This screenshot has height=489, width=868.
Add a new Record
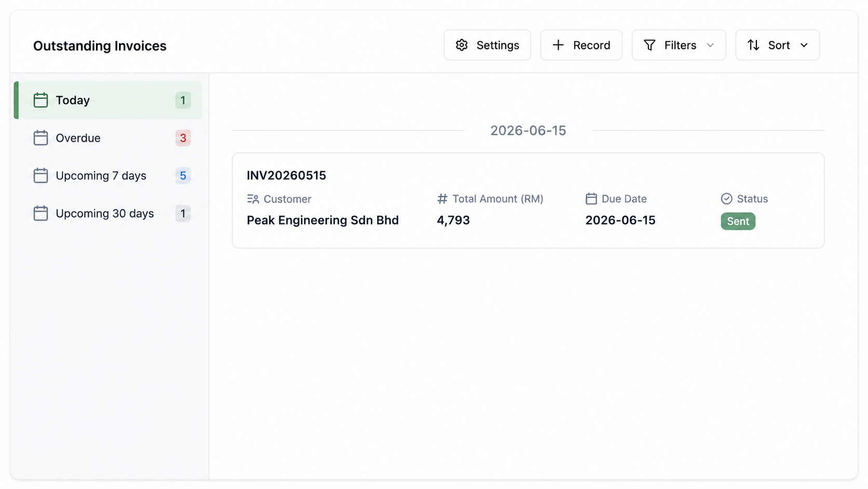click(581, 45)
